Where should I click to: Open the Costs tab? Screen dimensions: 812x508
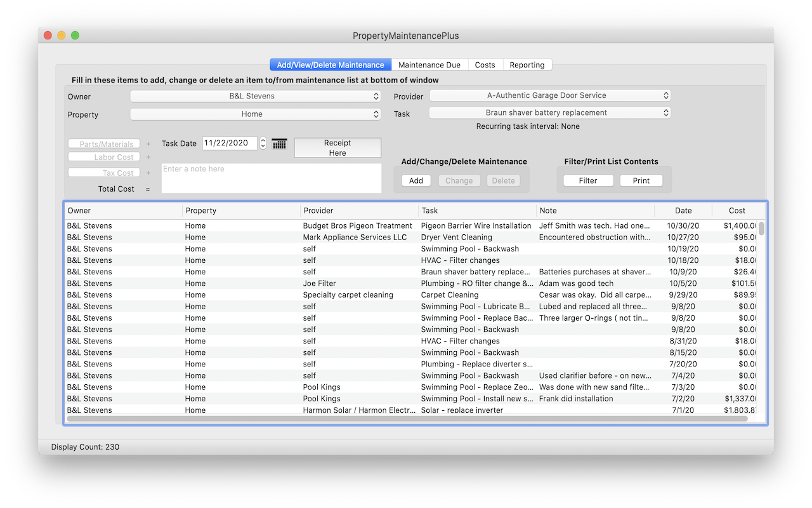click(x=485, y=65)
